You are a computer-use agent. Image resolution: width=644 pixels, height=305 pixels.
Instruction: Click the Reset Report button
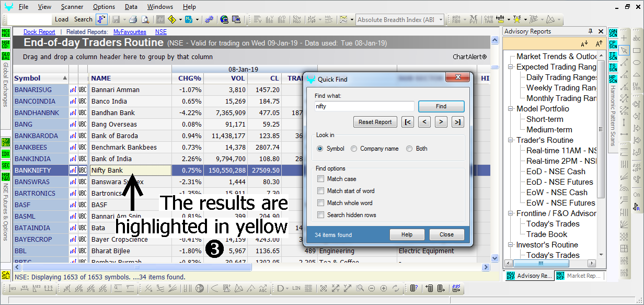(375, 122)
